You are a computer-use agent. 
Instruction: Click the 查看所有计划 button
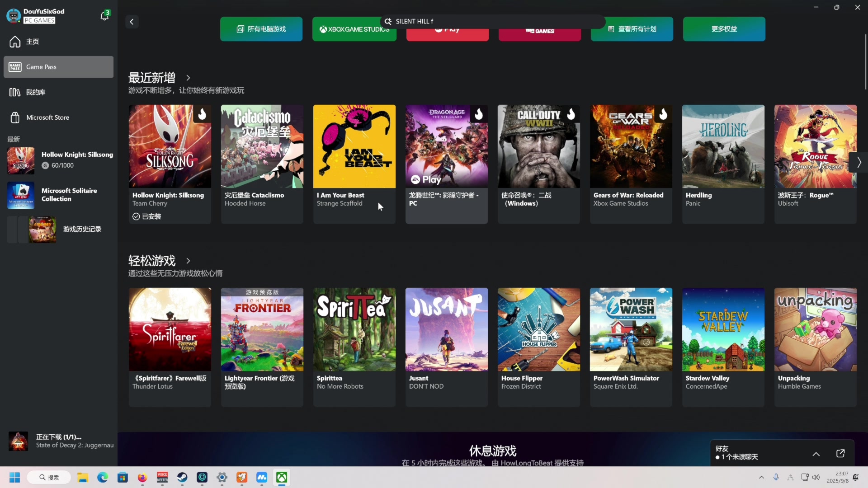[632, 29]
